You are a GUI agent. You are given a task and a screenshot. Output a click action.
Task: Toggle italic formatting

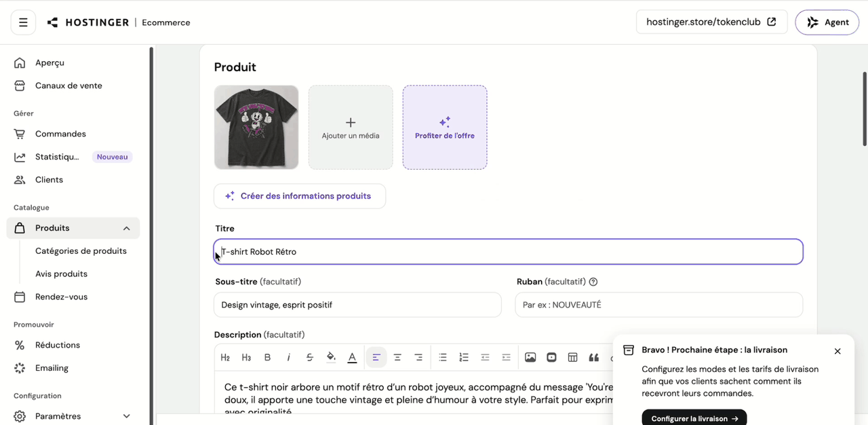(288, 357)
